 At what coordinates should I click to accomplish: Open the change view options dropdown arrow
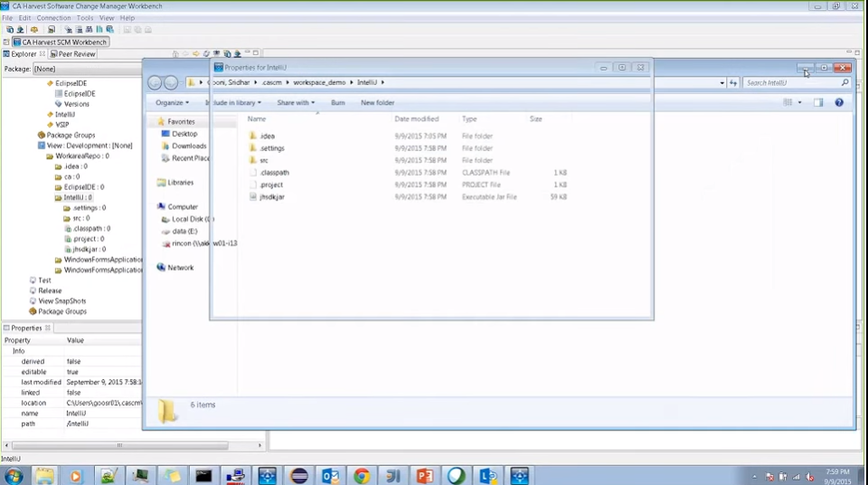(799, 102)
